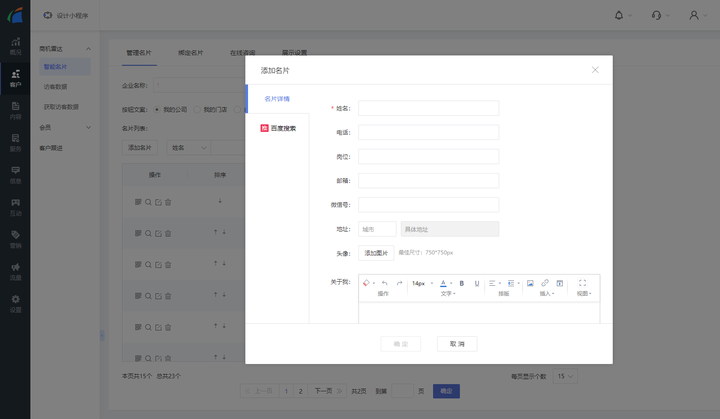
Task: Click the text alignment icon
Action: (x=492, y=283)
